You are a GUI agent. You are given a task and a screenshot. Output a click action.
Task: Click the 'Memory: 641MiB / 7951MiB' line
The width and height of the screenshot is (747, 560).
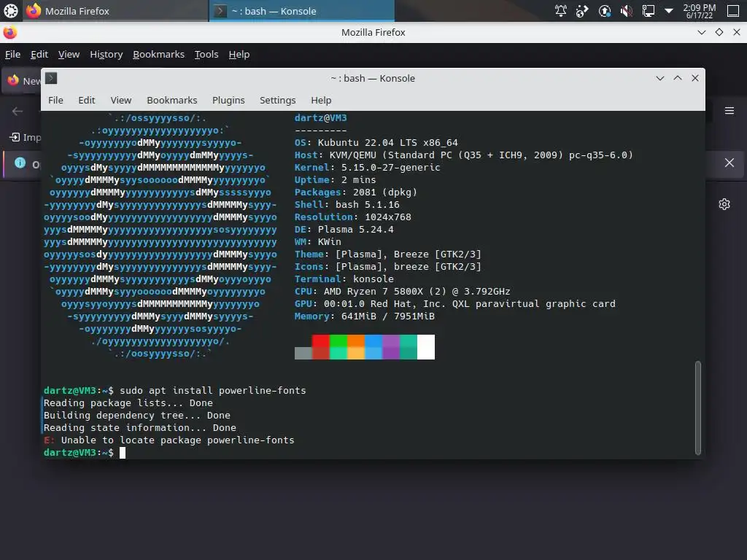(365, 316)
